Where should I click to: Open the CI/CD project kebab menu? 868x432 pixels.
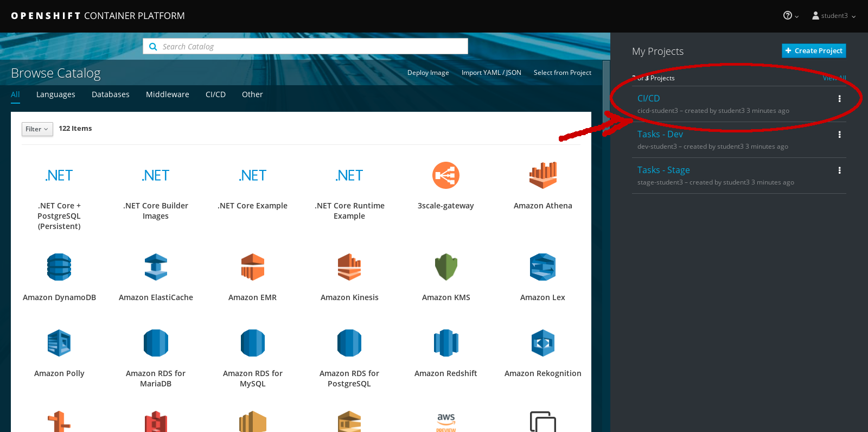(x=839, y=99)
